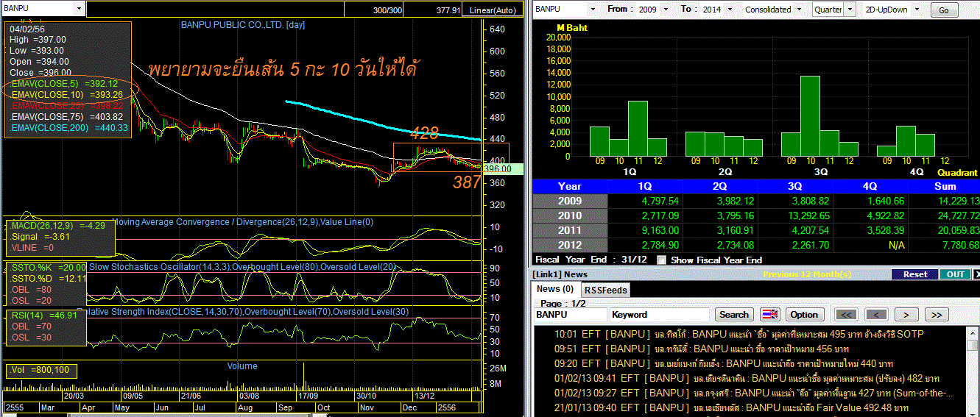Open 09:20 news with new target 440 baht
The image size is (980, 417).
724,363
